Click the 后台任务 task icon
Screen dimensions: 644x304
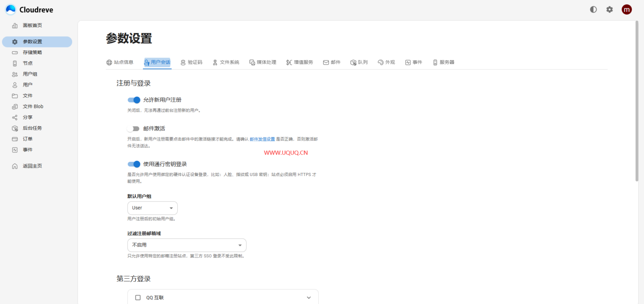point(15,128)
